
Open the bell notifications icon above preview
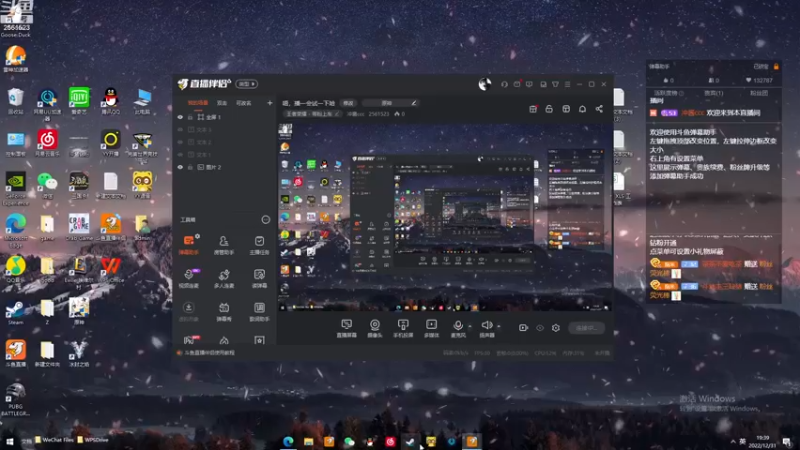coord(582,109)
